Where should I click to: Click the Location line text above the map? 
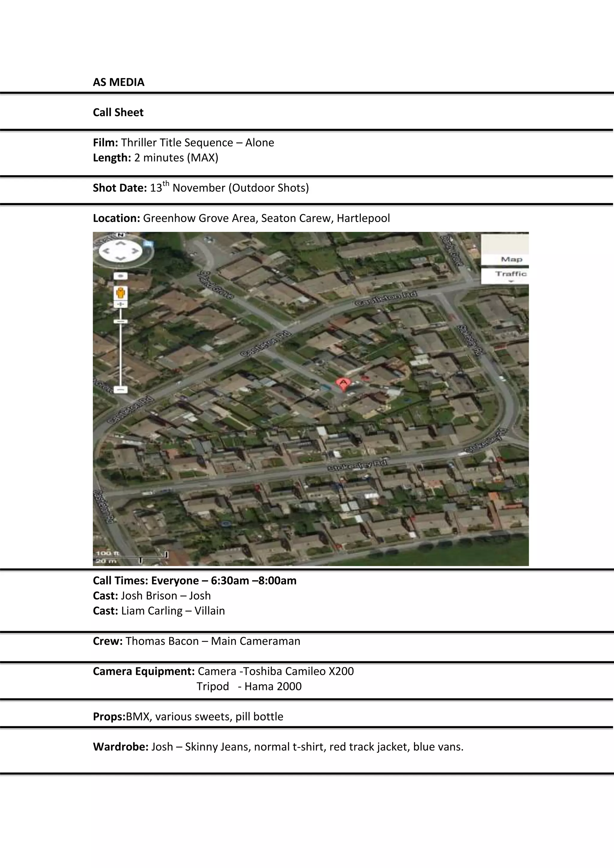coord(241,218)
